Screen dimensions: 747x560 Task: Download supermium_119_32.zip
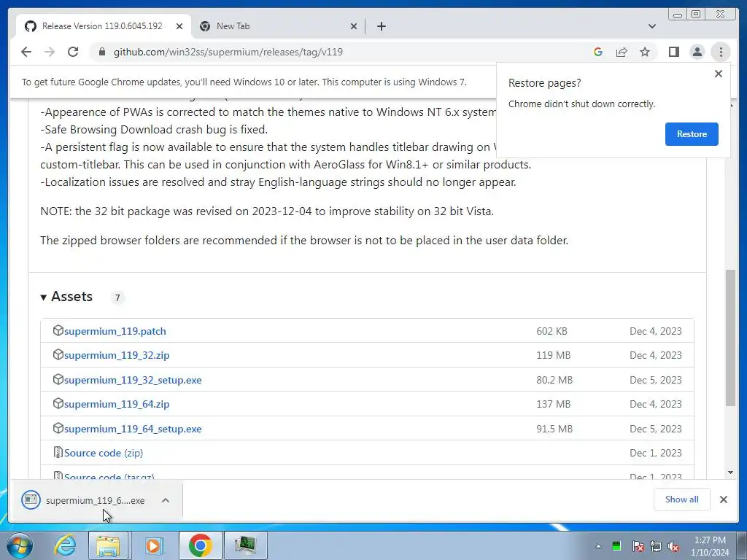[117, 355]
